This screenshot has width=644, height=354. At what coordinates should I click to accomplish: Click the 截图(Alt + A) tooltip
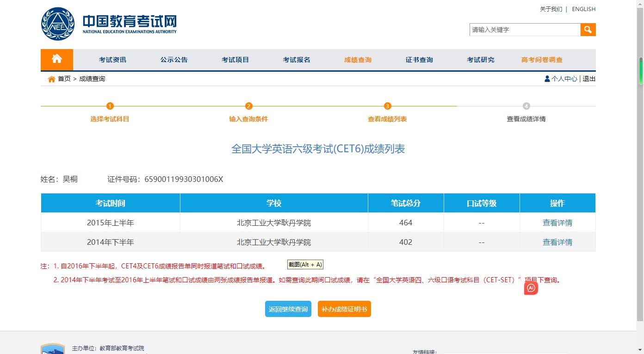point(305,265)
